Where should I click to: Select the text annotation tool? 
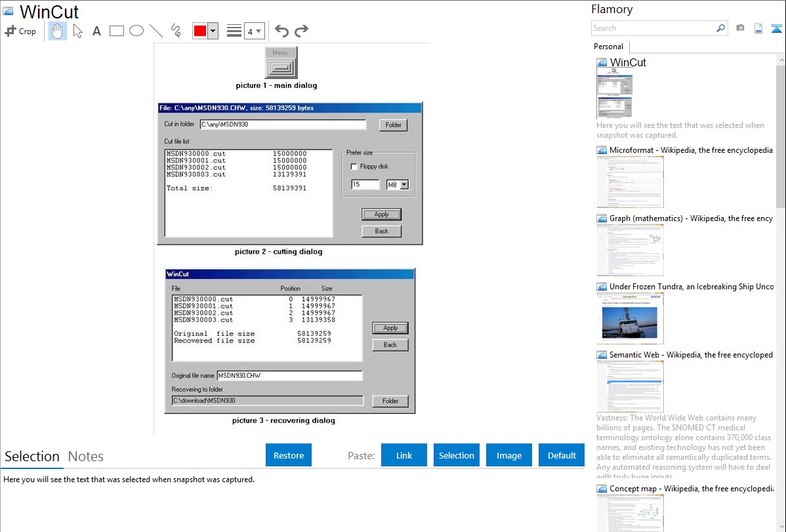pos(96,31)
